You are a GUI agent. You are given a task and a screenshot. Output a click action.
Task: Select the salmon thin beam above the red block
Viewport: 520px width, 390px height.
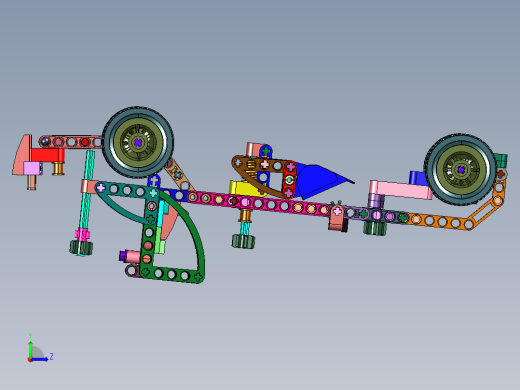pos(72,142)
